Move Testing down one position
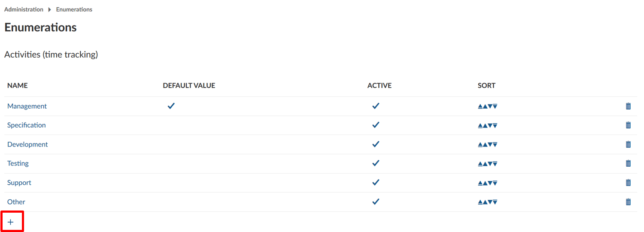Image resolution: width=644 pixels, height=232 pixels. pyautogui.click(x=490, y=164)
